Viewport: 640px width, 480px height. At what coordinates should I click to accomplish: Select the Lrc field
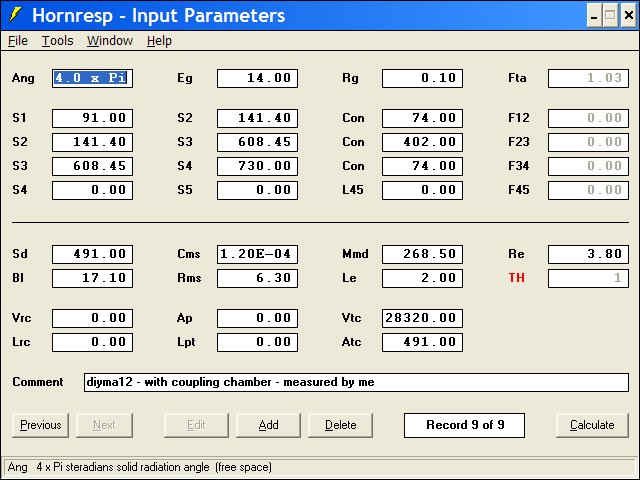(x=92, y=342)
